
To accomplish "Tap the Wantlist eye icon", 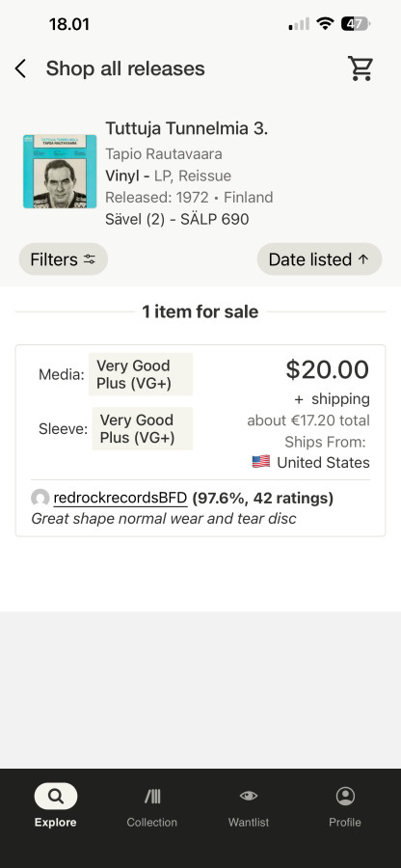I will tap(249, 796).
